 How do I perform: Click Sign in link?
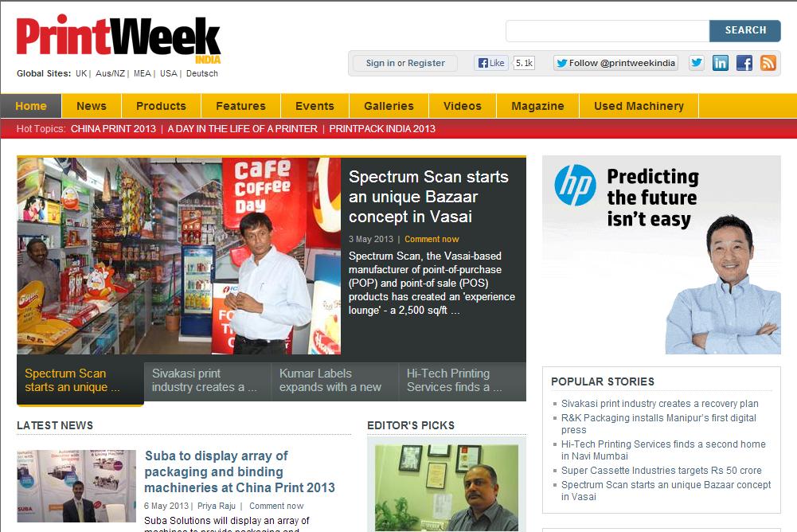click(x=381, y=63)
